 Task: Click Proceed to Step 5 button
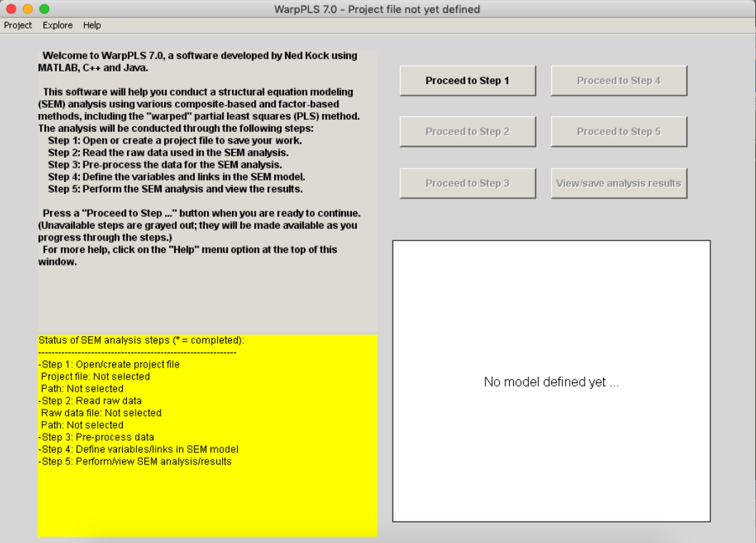[x=619, y=131]
